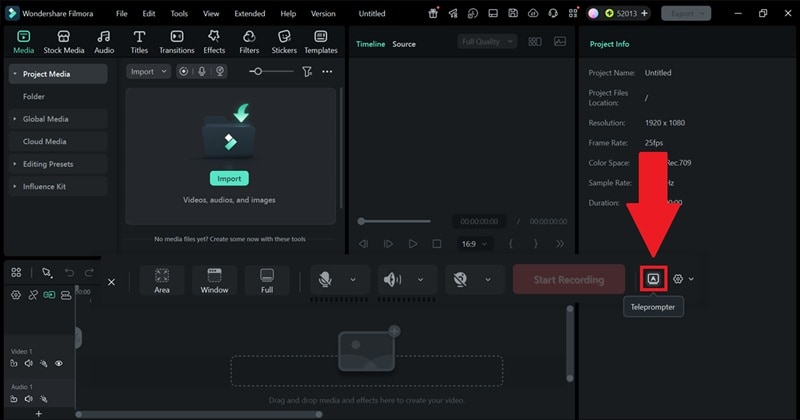Collapse the Project Media tree
Image resolution: width=800 pixels, height=420 pixels.
[15, 74]
